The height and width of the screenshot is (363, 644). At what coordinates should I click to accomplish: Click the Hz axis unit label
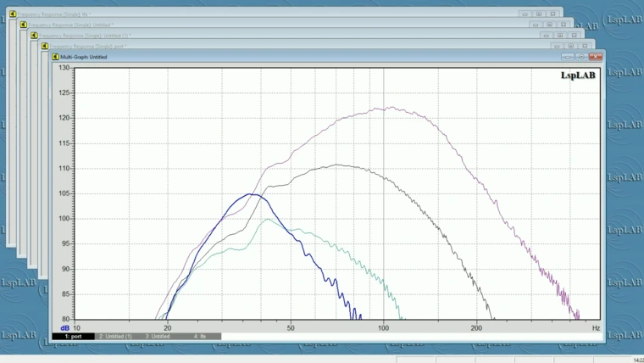(596, 327)
